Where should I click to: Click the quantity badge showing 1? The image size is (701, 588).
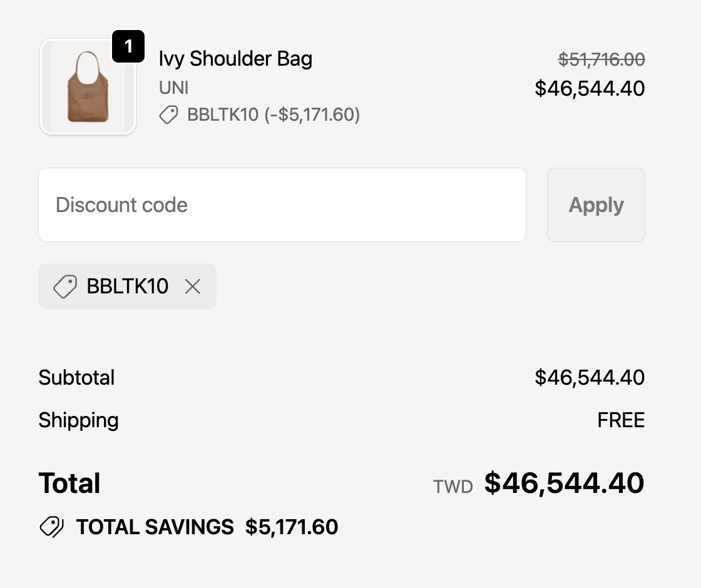click(x=128, y=46)
